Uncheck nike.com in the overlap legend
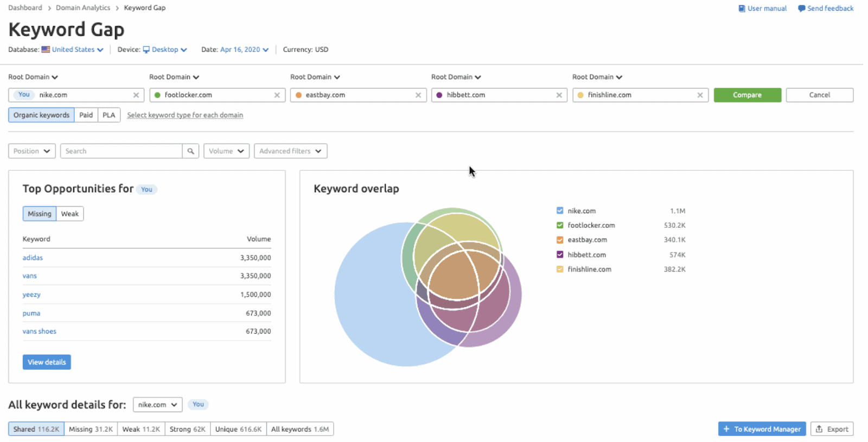The width and height of the screenshot is (868, 442). click(560, 210)
